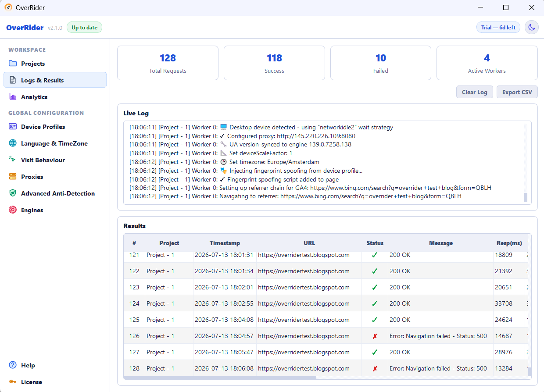544x392 pixels.
Task: Click the green check status in row 121
Action: tap(375, 255)
